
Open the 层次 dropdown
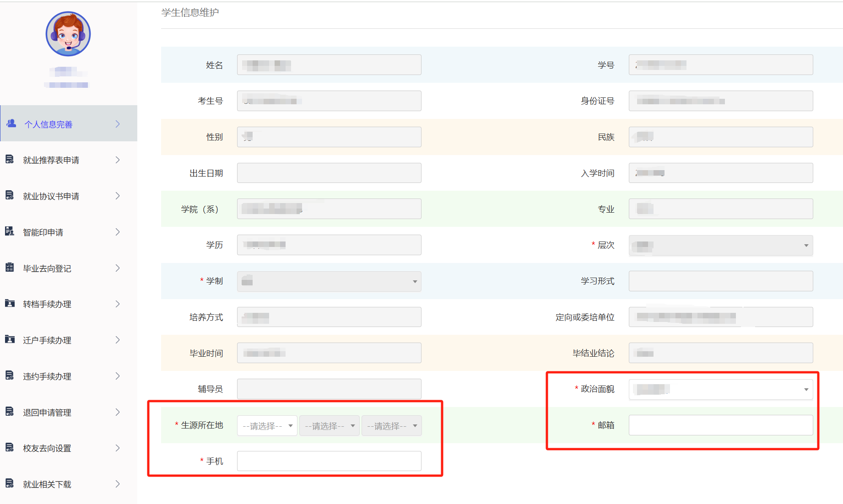tap(720, 246)
